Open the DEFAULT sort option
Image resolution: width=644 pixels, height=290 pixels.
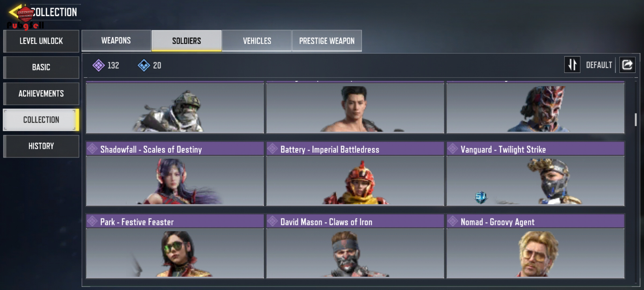pyautogui.click(x=599, y=65)
